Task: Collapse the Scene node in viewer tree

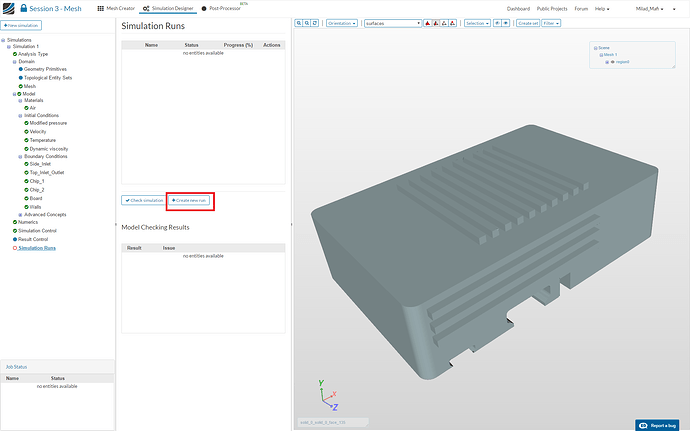Action: pyautogui.click(x=595, y=48)
